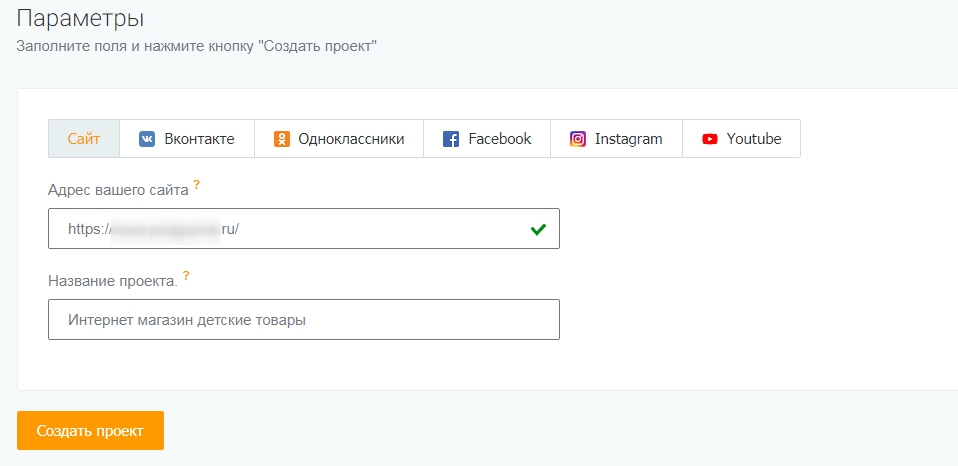Screen dimensions: 958x466
Task: Click into the project name input field
Action: pos(303,320)
